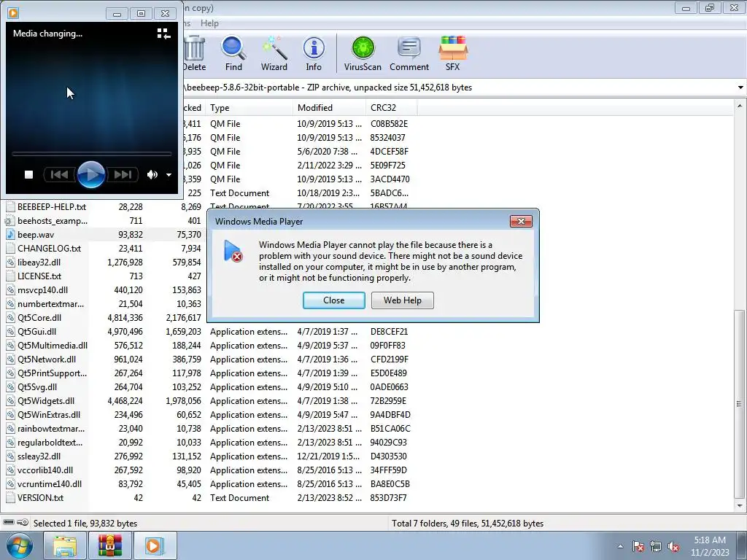Screen dimensions: 747x560
Task: Click the Find toolbar icon in WinRAR
Action: 233,53
